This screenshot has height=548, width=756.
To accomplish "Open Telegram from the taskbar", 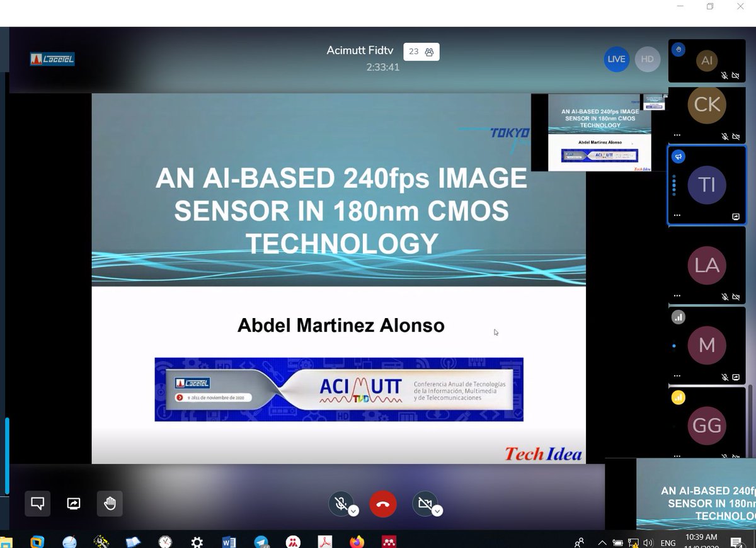I will [261, 541].
